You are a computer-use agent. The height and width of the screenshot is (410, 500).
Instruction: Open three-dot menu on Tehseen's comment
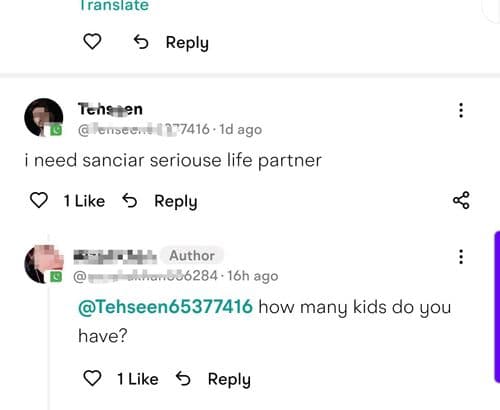461,110
